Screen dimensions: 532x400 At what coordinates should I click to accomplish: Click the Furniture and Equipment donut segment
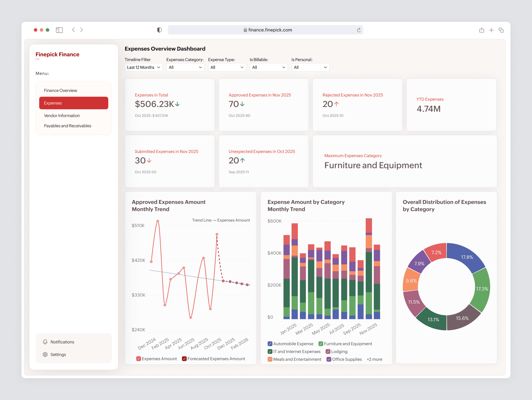coord(482,289)
